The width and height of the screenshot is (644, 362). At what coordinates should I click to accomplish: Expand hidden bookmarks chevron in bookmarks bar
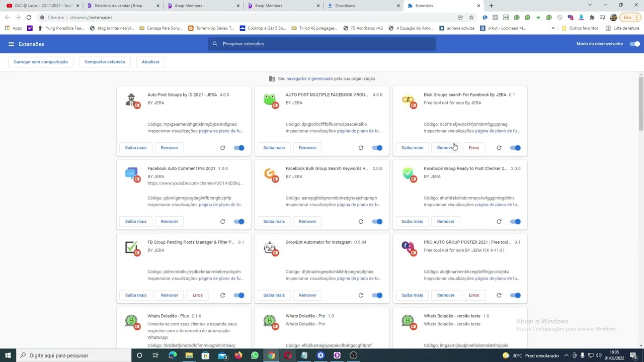click(553, 28)
